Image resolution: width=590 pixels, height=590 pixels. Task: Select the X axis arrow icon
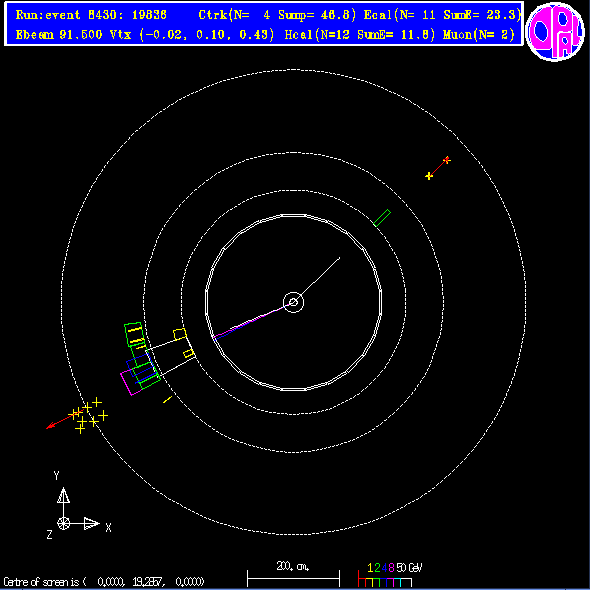point(91,523)
